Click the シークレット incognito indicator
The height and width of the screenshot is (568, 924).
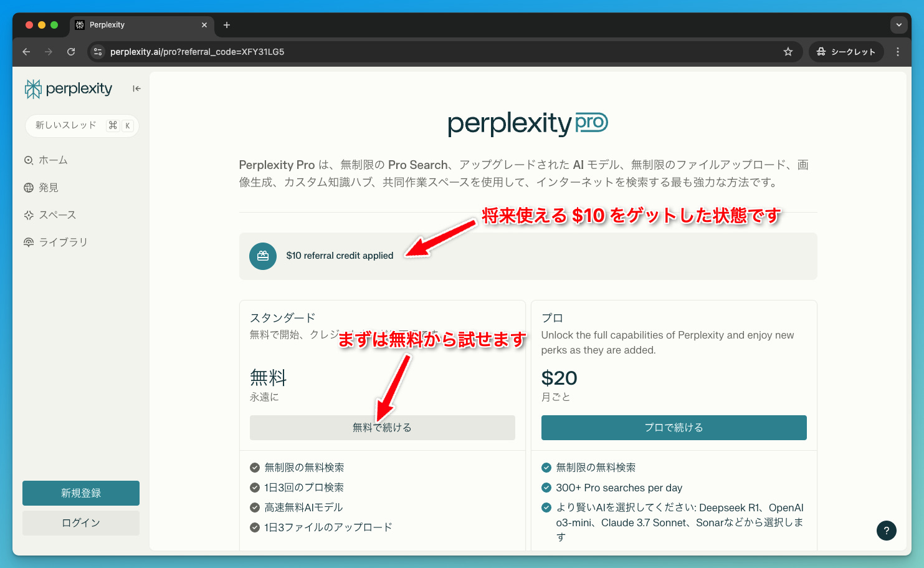pyautogui.click(x=846, y=52)
